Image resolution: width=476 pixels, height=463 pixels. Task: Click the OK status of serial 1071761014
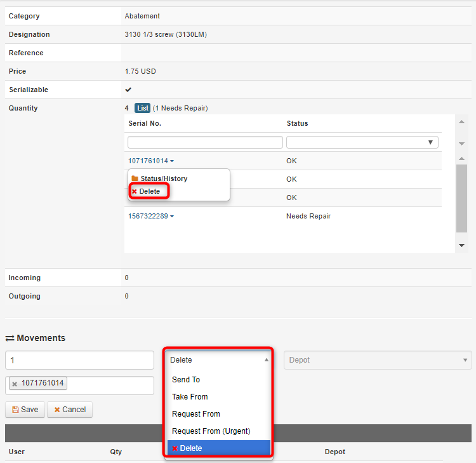tap(291, 161)
